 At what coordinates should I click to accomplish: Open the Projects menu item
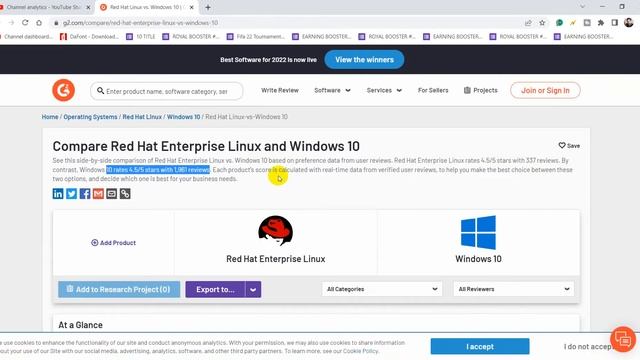point(480,90)
